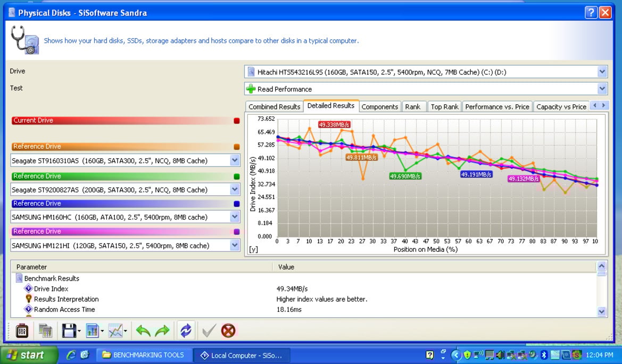Click the line graph toolbar icon
The height and width of the screenshot is (364, 622).
coord(115,331)
